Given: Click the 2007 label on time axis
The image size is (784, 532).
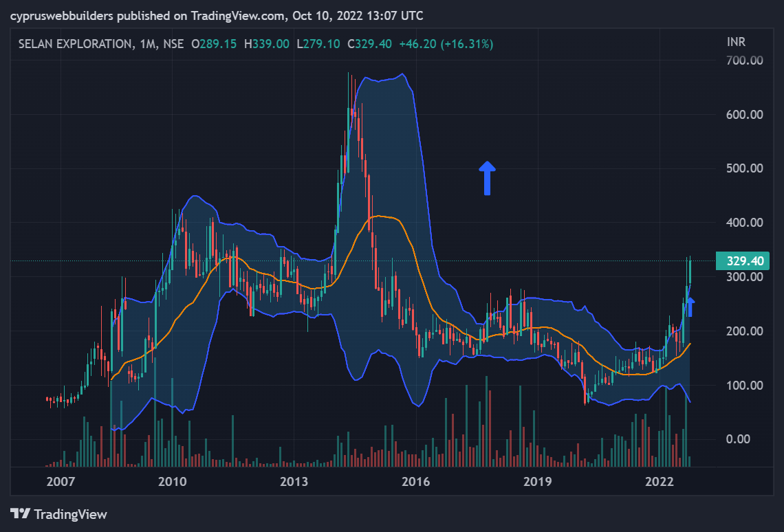Looking at the screenshot, I should coord(61,482).
